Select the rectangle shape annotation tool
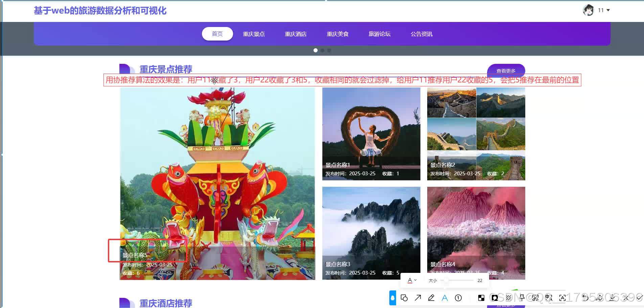Image resolution: width=644 pixels, height=308 pixels. click(x=404, y=298)
